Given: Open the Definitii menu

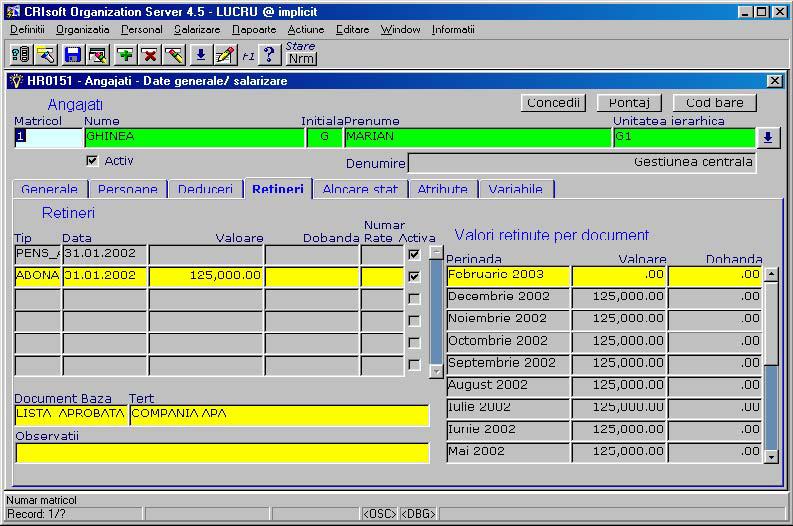Looking at the screenshot, I should (x=27, y=29).
